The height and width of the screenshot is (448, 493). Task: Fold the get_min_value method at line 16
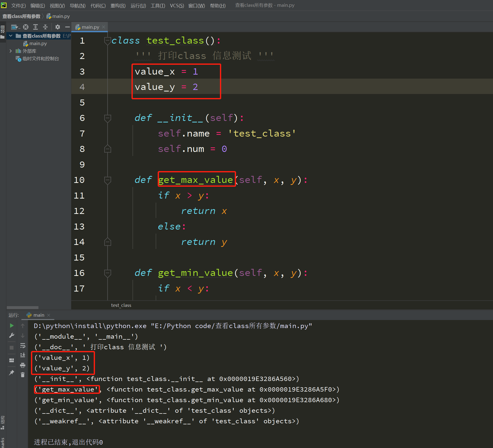point(108,273)
